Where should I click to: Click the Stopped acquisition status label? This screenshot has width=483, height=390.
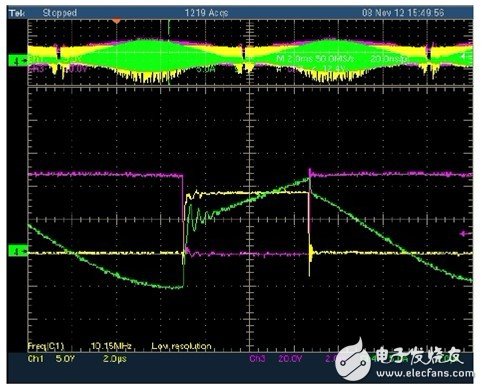[x=60, y=13]
